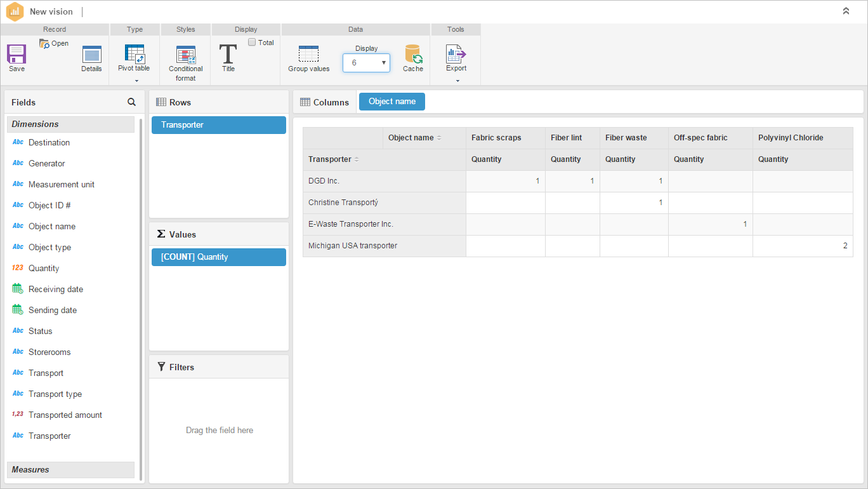868x489 pixels.
Task: Click the Title text icon
Action: pos(228,53)
